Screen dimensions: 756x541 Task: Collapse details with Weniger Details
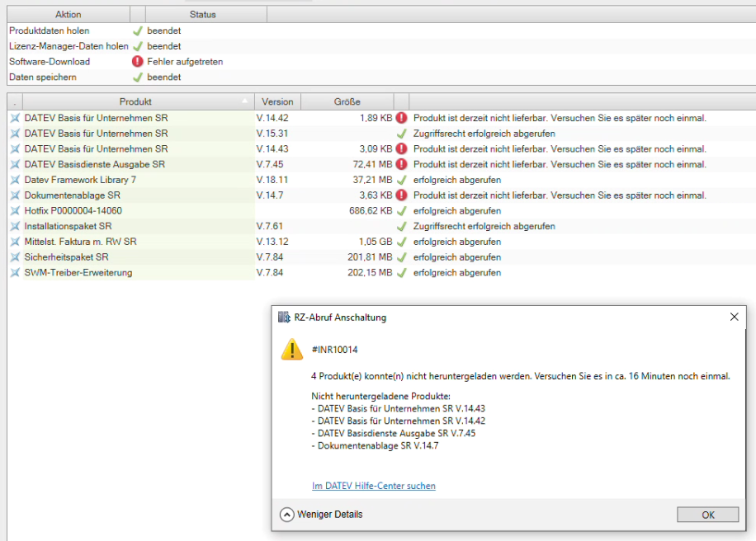(x=322, y=515)
